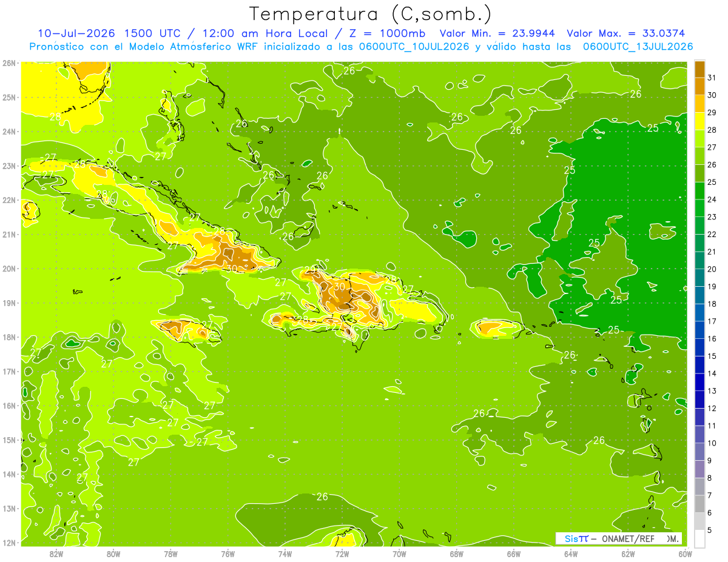Click the '31' label on the color legend

(712, 78)
